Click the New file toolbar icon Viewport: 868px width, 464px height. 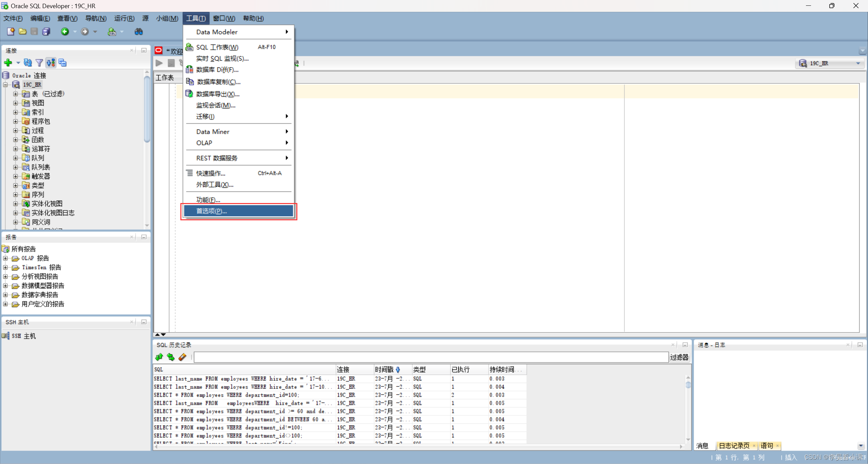coord(11,32)
